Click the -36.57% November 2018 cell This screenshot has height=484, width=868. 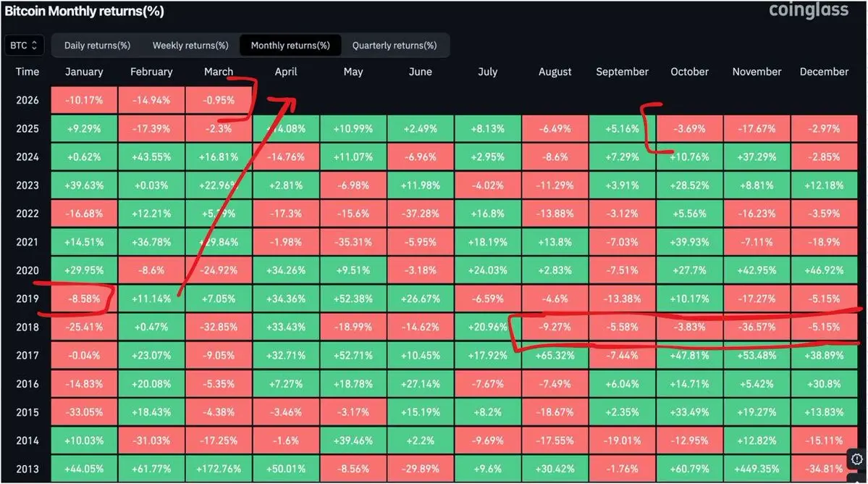coord(757,327)
